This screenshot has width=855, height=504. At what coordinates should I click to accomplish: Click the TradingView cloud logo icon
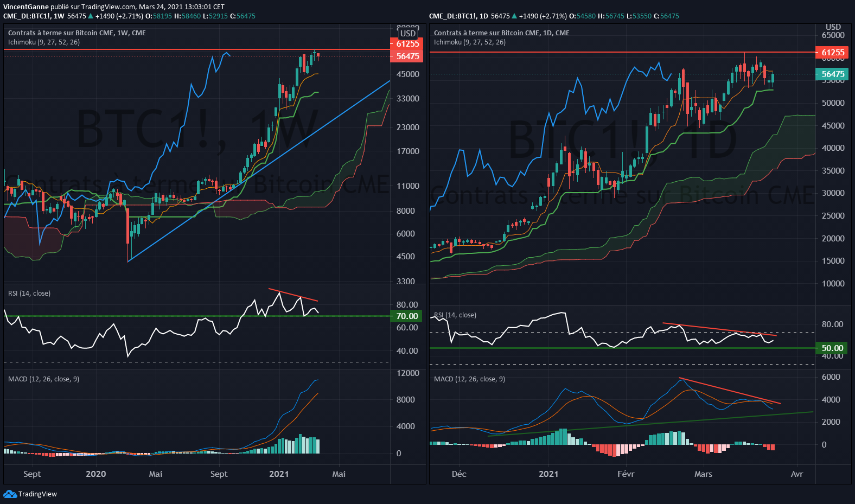tap(10, 494)
